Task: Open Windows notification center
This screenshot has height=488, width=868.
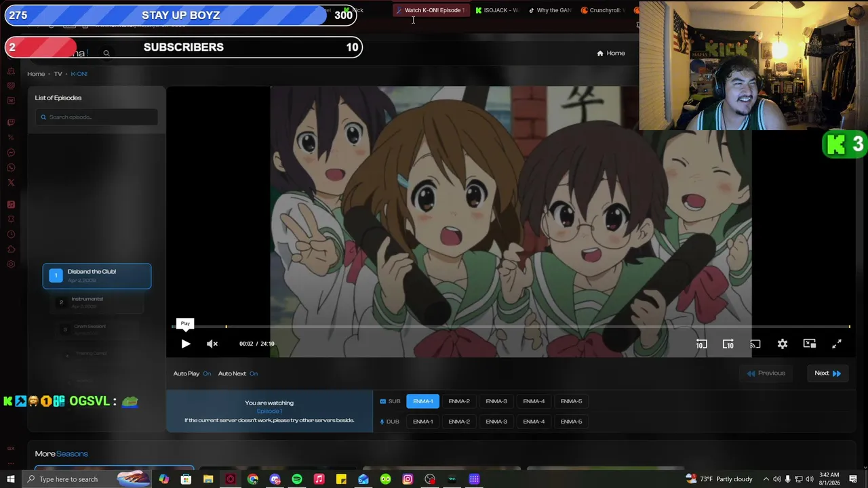Action: (x=854, y=479)
